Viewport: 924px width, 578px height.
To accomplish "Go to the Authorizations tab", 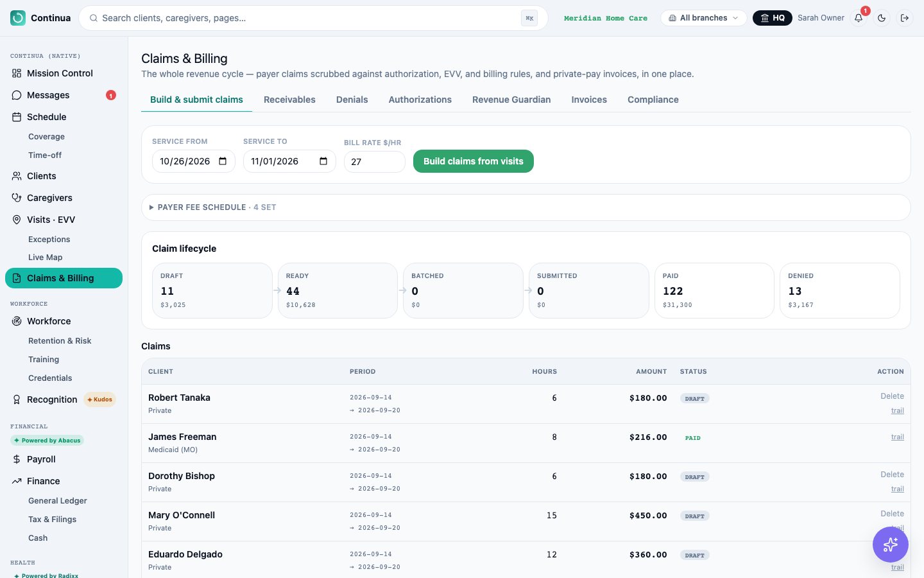I will coord(420,100).
